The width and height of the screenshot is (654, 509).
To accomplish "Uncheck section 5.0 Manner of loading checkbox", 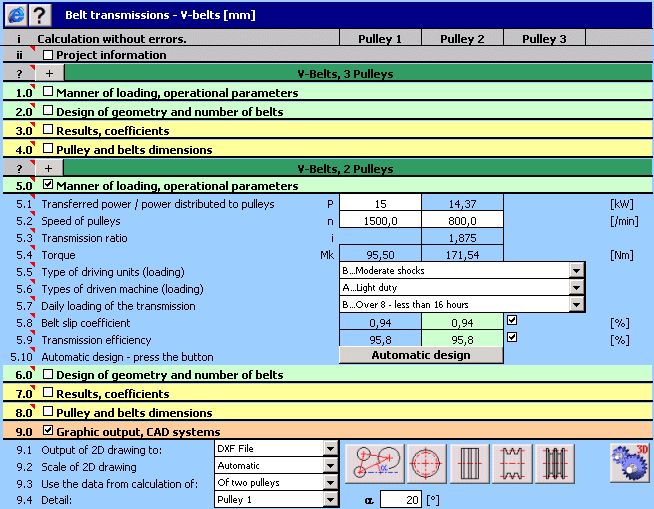I will point(48,184).
